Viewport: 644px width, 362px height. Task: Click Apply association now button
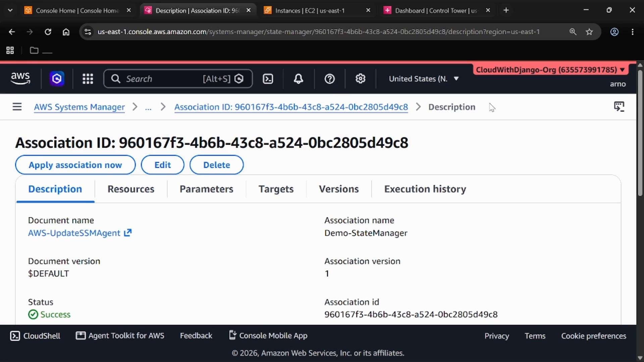(75, 165)
